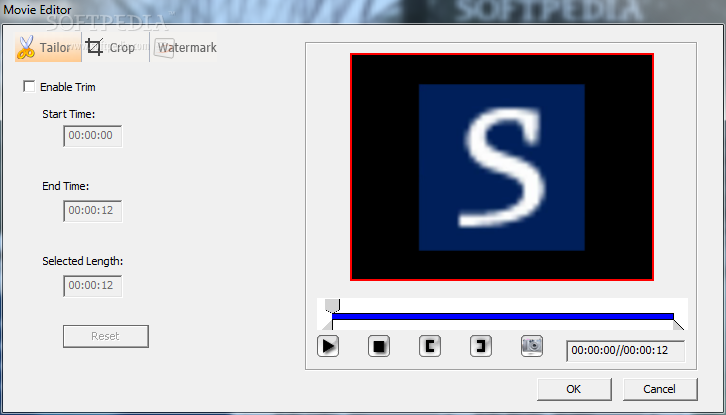Click the Reset button
This screenshot has height=415, width=726.
coord(106,336)
